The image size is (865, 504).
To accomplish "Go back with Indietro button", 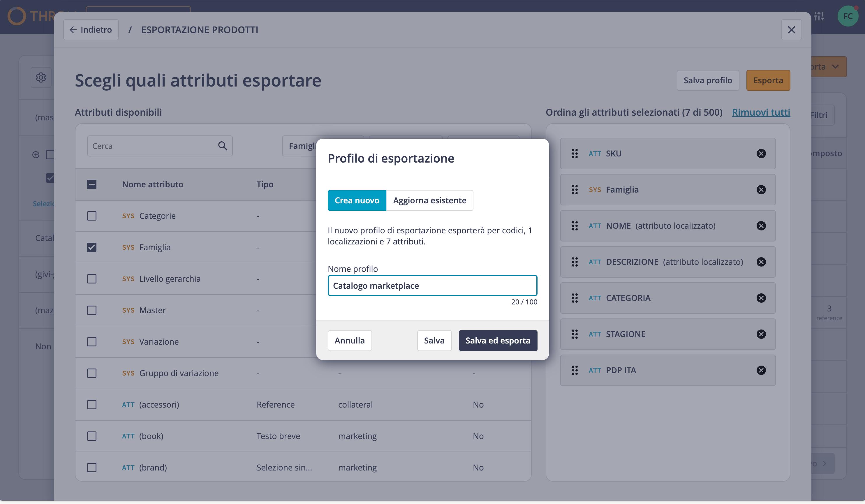I will point(91,30).
